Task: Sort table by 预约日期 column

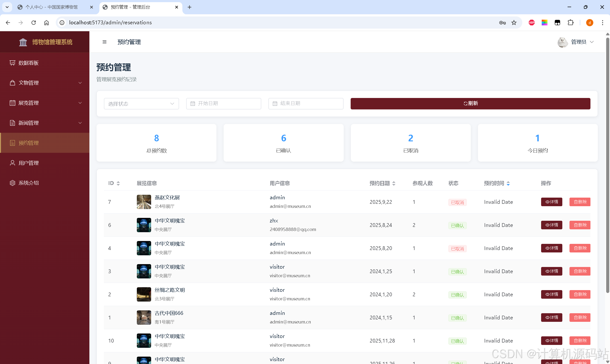Action: (x=394, y=183)
